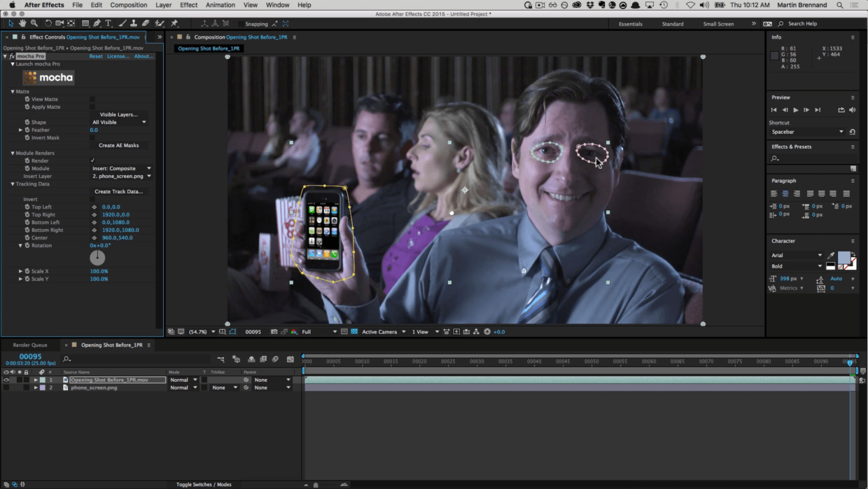Toggle the Invert Mask checkbox
Screen dimensions: 868x489
click(x=92, y=138)
